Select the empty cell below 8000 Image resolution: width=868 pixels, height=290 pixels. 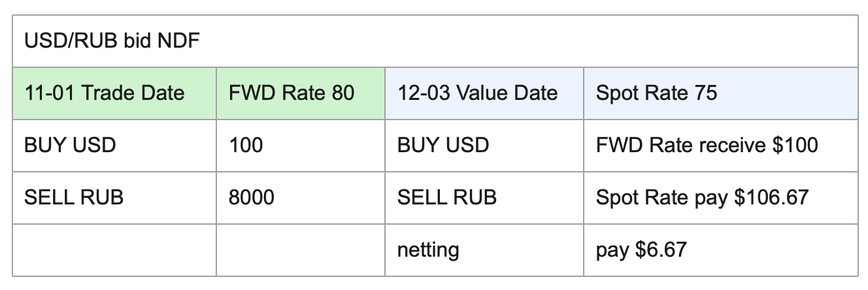tap(301, 250)
